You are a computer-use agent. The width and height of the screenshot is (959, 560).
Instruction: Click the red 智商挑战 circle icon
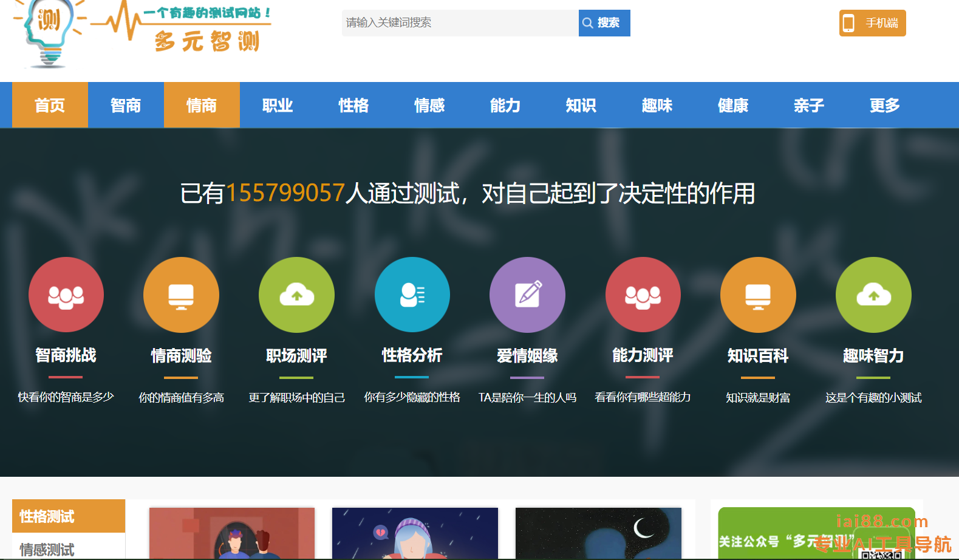pyautogui.click(x=66, y=295)
